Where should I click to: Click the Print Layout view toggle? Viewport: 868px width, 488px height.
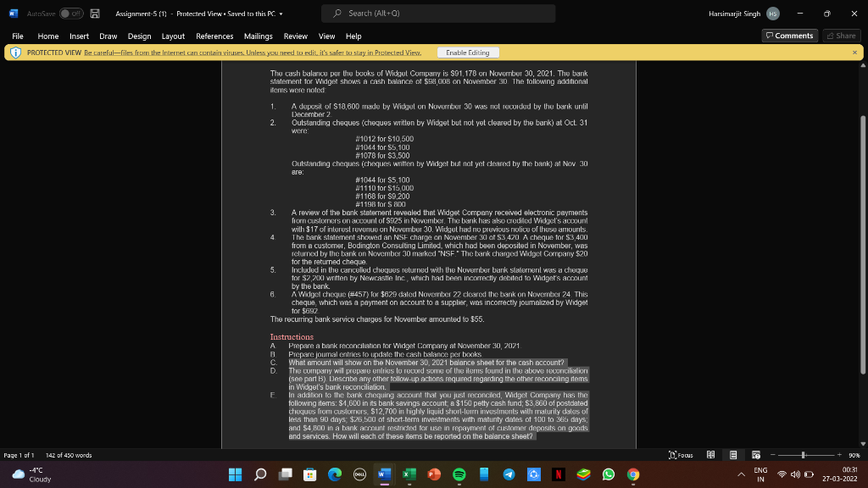[x=732, y=455]
